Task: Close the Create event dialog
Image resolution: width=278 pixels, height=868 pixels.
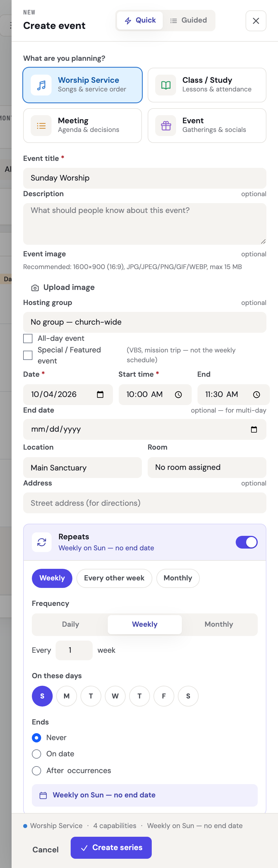Action: (256, 21)
